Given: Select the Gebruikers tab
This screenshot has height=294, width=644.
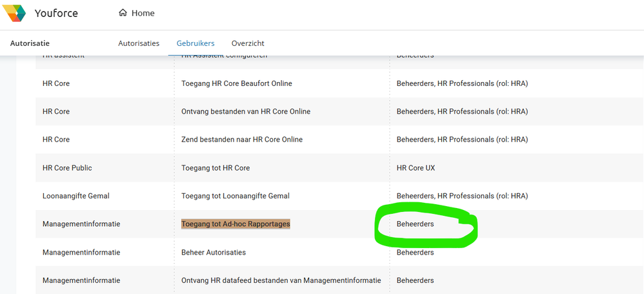Looking at the screenshot, I should [196, 43].
